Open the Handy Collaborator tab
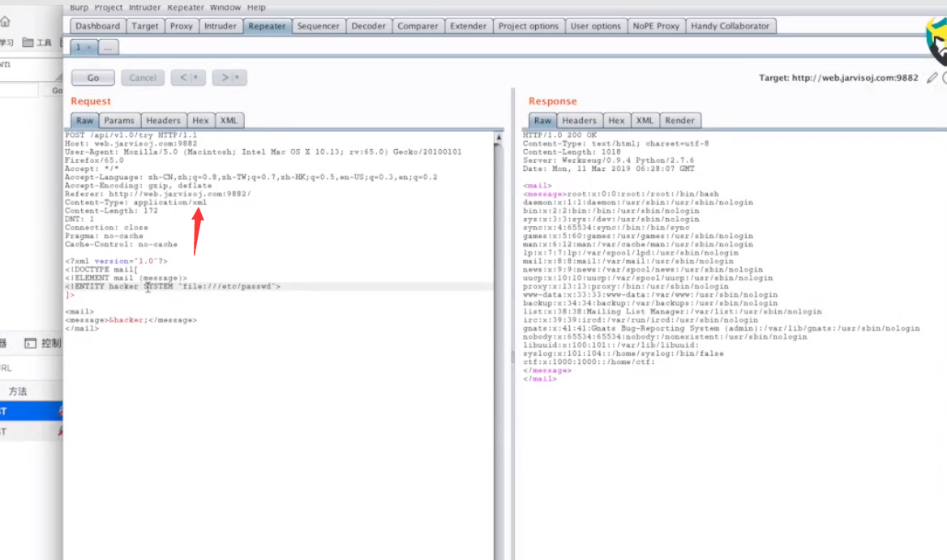This screenshot has width=947, height=560. click(731, 26)
